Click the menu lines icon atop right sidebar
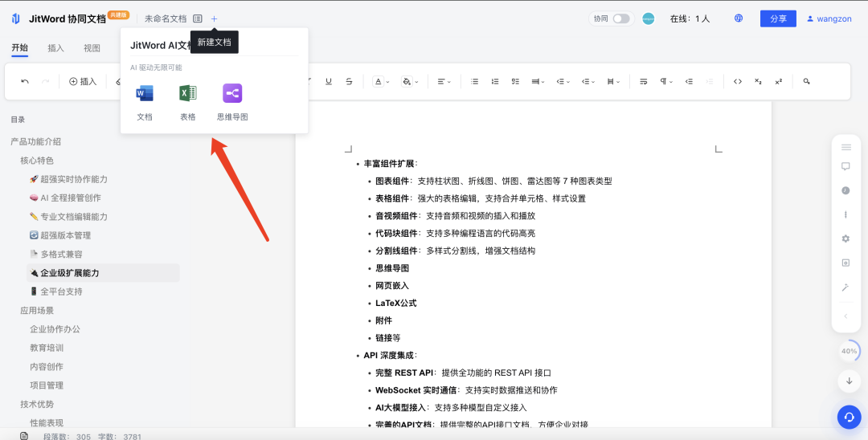The image size is (868, 440). 845,147
